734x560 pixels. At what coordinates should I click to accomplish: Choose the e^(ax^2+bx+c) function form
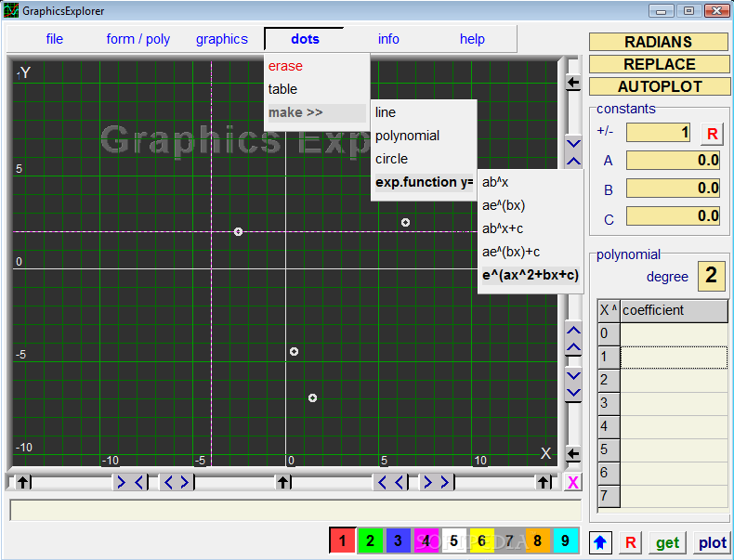point(531,275)
